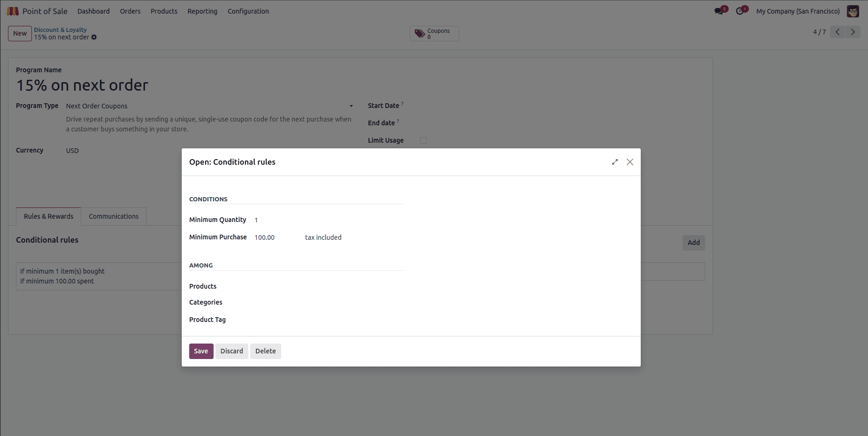This screenshot has height=436, width=868.
Task: Discard the conditional rule changes
Action: tap(232, 351)
